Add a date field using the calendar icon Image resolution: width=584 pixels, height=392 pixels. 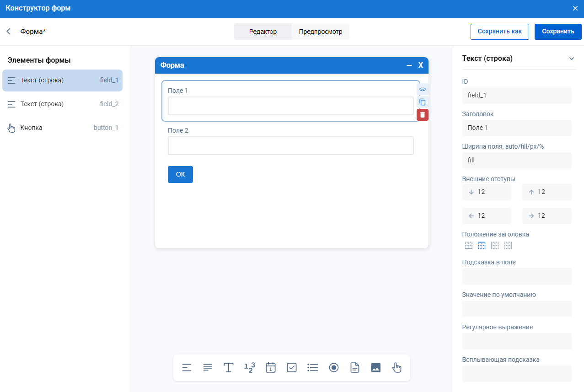tap(271, 367)
